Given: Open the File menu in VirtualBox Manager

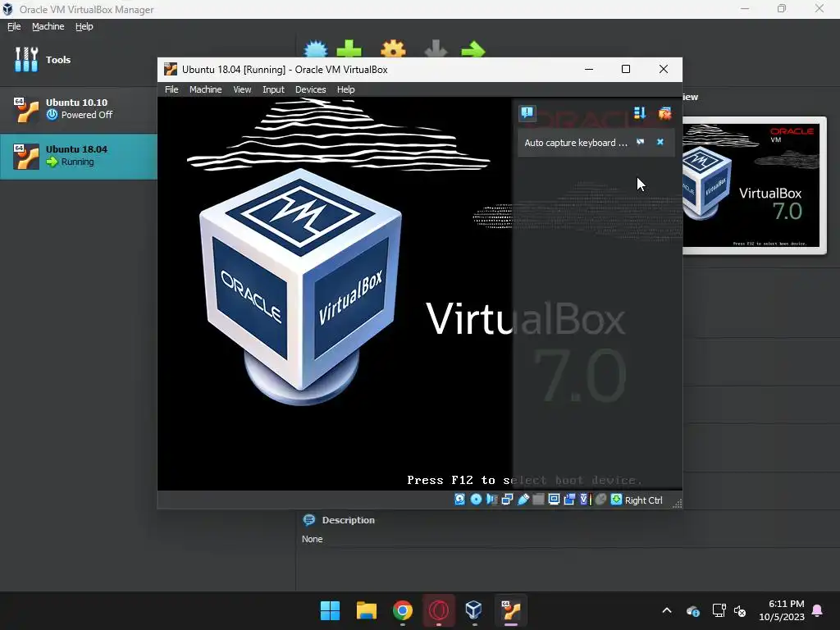Looking at the screenshot, I should 14,26.
